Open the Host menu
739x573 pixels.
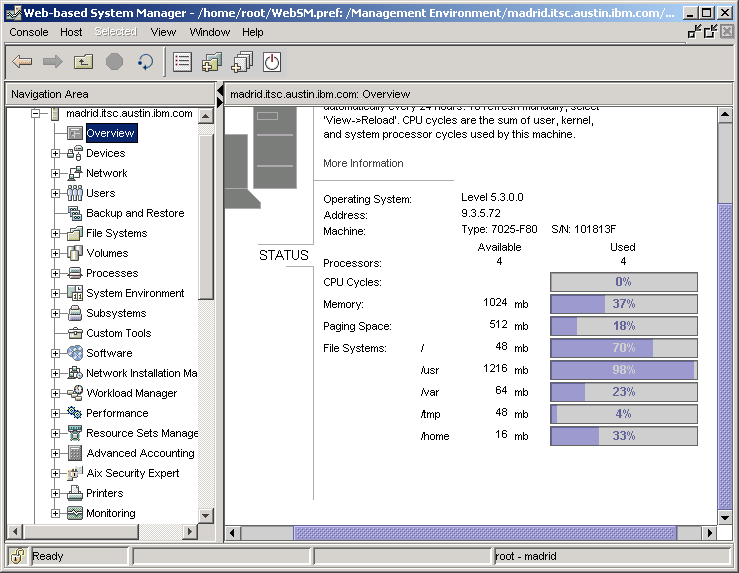[71, 32]
